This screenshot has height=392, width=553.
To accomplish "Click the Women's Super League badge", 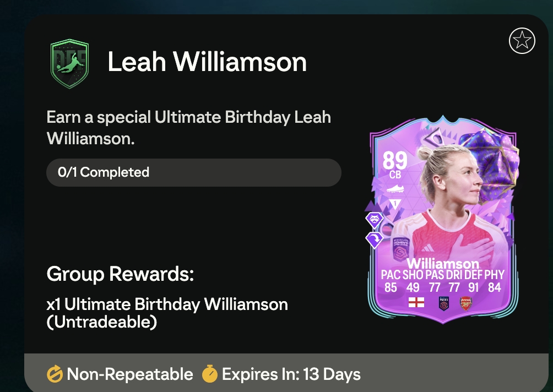I will pos(444,303).
